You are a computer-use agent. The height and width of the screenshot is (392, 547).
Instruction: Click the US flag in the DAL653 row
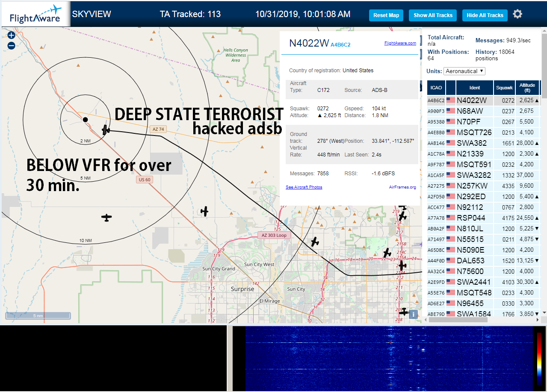(451, 261)
